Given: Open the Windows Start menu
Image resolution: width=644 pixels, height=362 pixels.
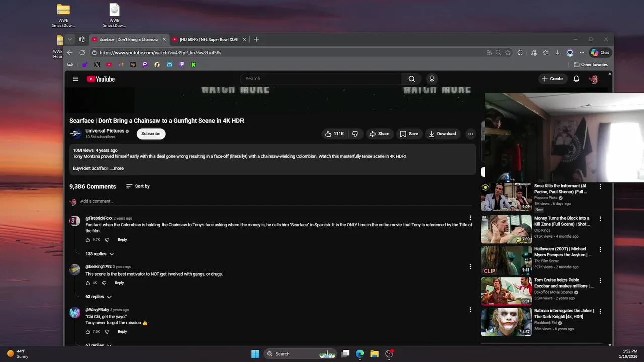Looking at the screenshot, I should point(255,354).
